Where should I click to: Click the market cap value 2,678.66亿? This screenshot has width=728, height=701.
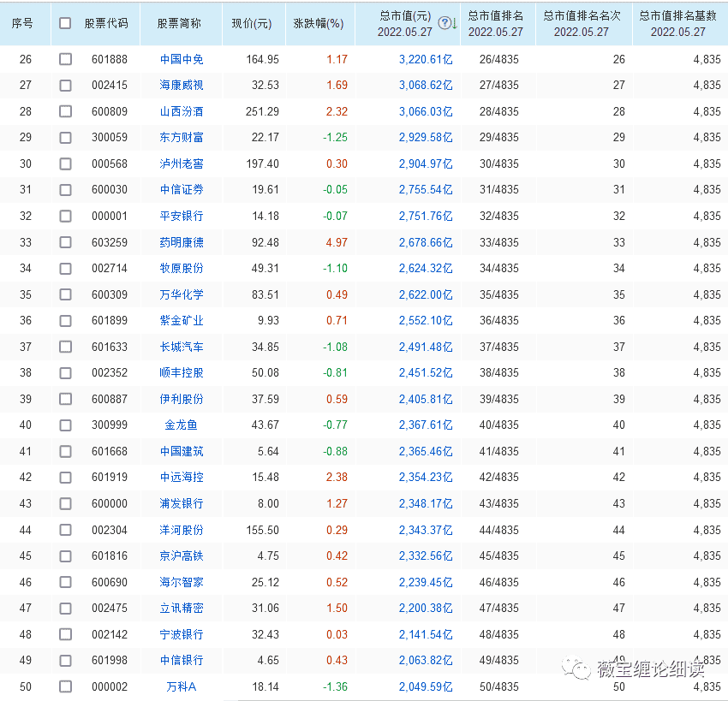pyautogui.click(x=426, y=242)
